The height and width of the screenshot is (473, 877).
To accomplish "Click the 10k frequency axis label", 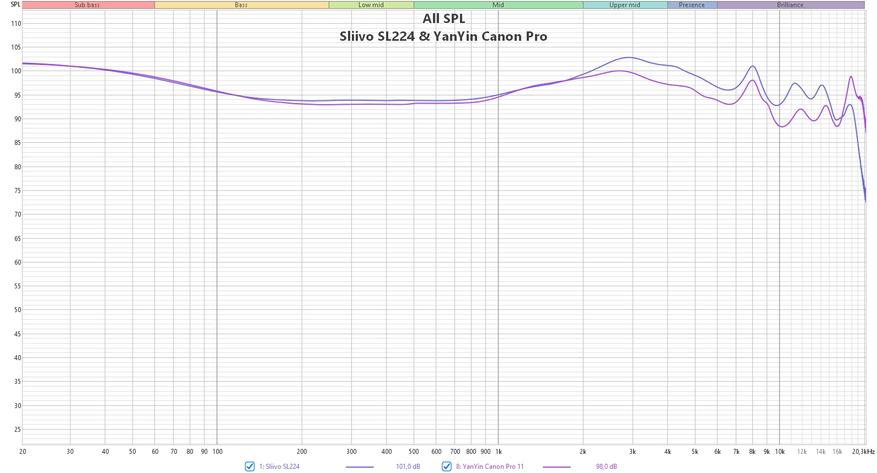I will tap(780, 451).
